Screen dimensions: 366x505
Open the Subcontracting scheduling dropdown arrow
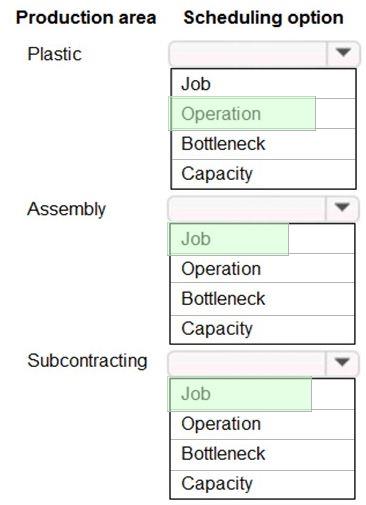click(342, 362)
